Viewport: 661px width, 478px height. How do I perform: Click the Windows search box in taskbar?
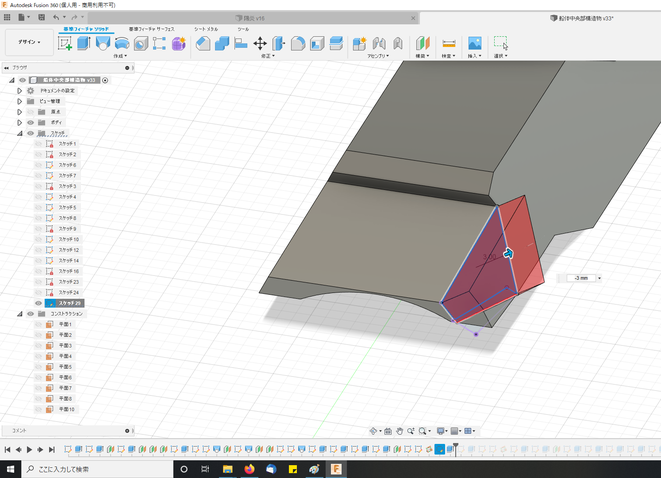[x=97, y=469]
